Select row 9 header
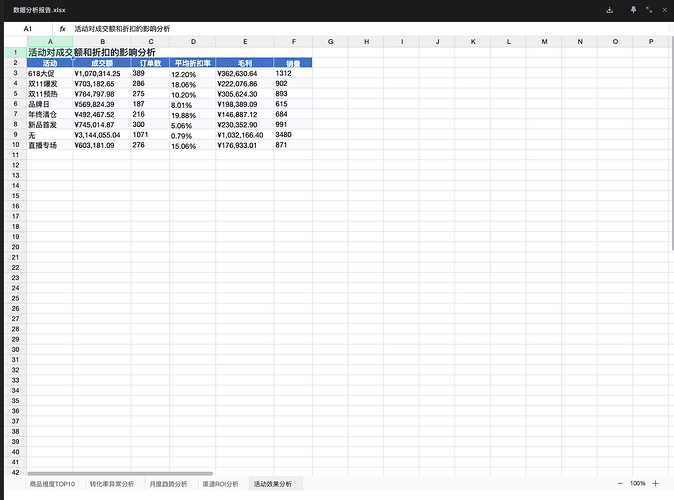674x500 pixels. tap(15, 135)
